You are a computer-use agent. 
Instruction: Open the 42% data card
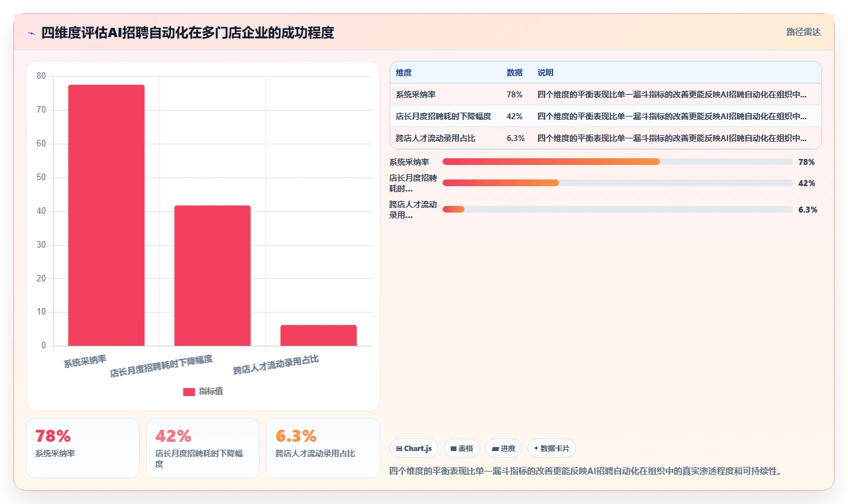pyautogui.click(x=203, y=448)
